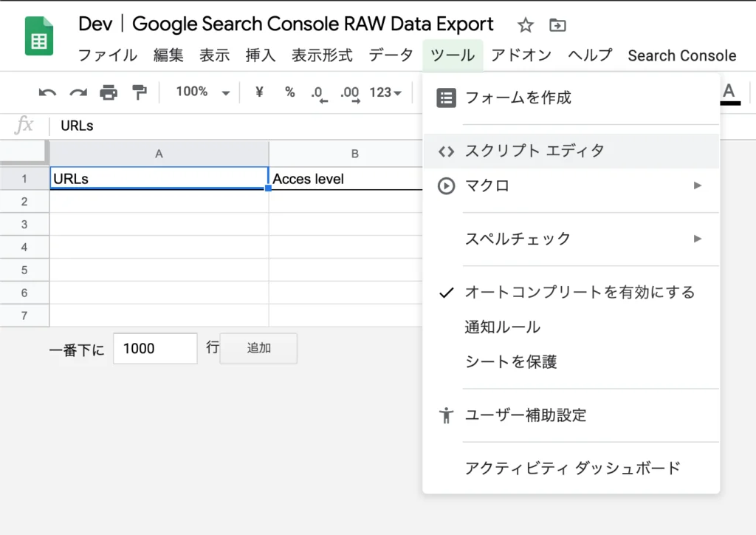756x535 pixels.
Task: Choose シートを保護 menu entry
Action: pyautogui.click(x=571, y=362)
